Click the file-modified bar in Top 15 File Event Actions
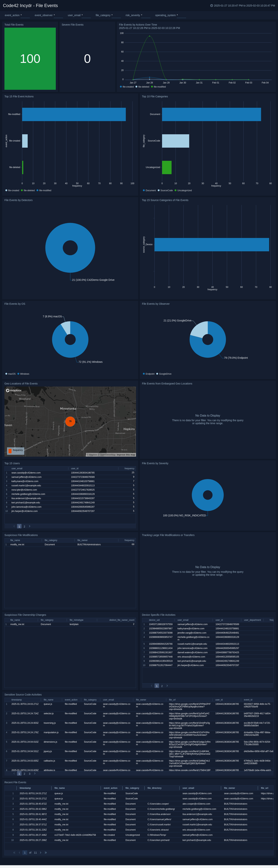The image size is (278, 868). [x=74, y=114]
